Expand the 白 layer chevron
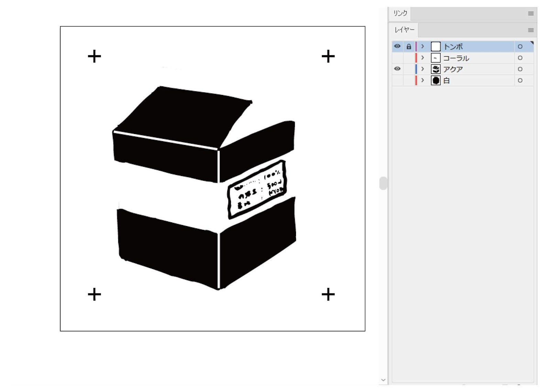Screen dimensions: 550x392 pyautogui.click(x=423, y=80)
